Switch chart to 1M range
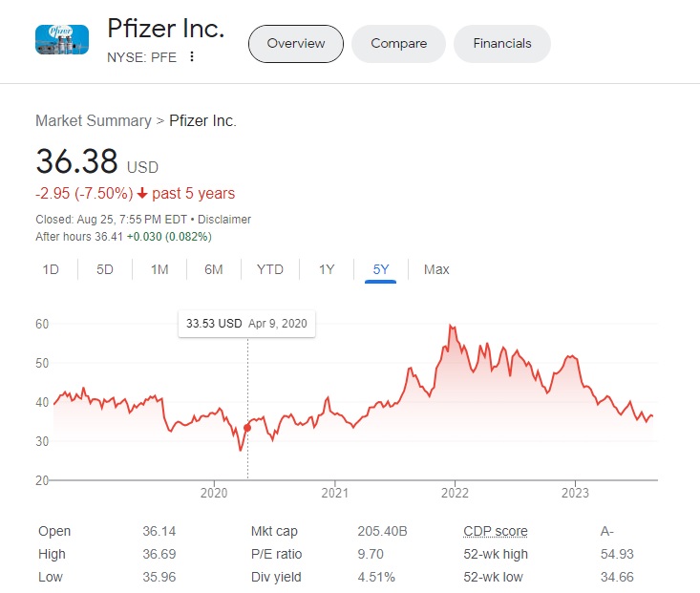 tap(159, 269)
